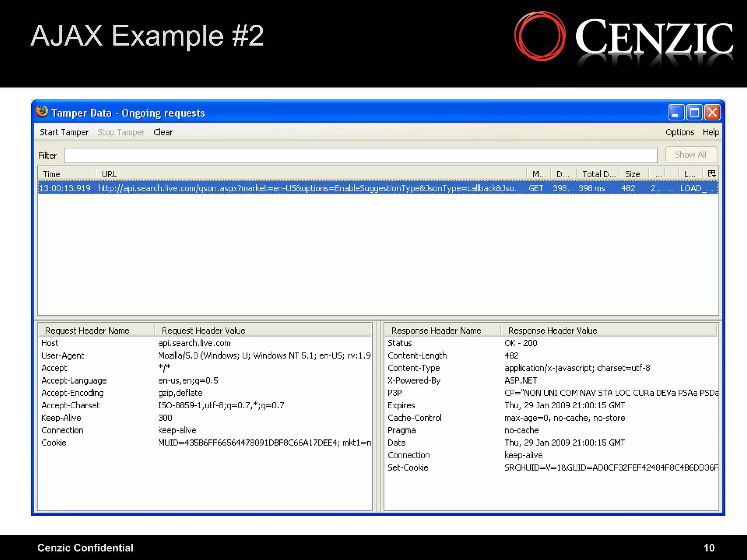Select the Date response header row

pos(551,443)
